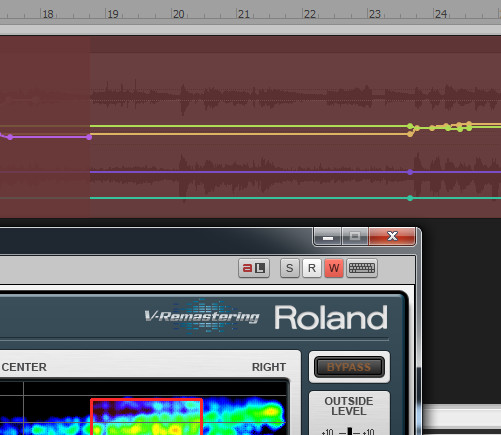Image resolution: width=501 pixels, height=435 pixels.
Task: Click the V-Remastering logo
Action: click(202, 316)
